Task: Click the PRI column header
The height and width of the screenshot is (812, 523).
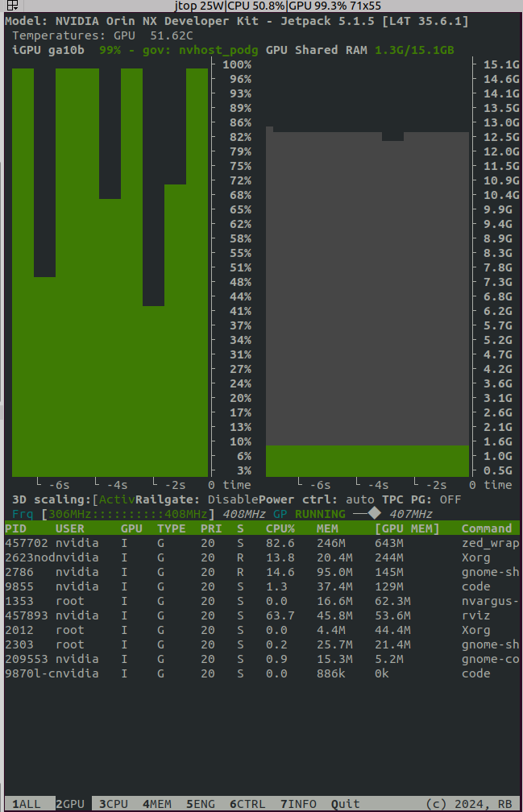Action: click(211, 528)
